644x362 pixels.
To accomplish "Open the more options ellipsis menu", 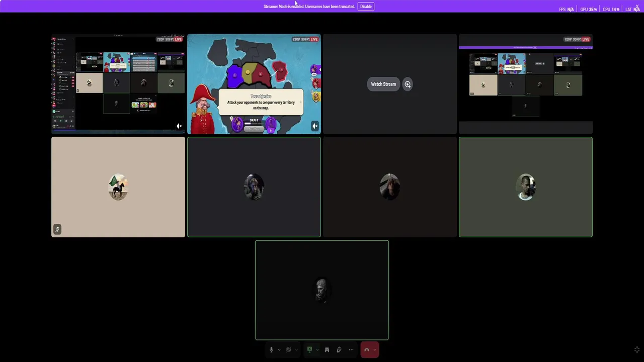I will (351, 350).
